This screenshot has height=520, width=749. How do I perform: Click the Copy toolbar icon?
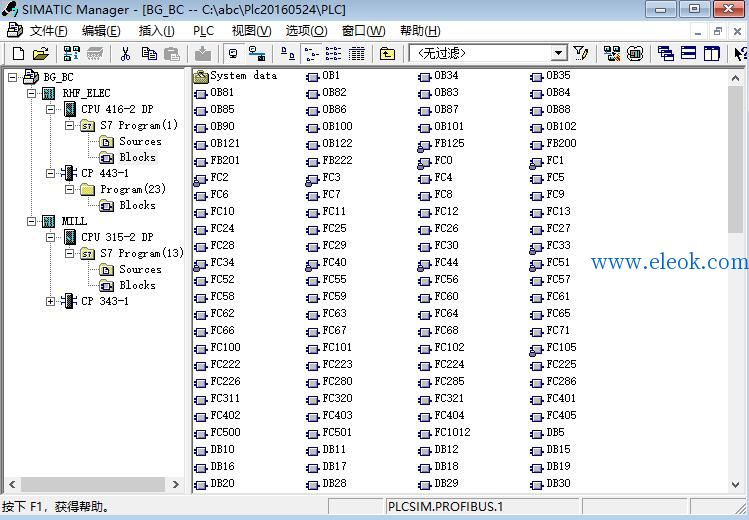pos(149,53)
